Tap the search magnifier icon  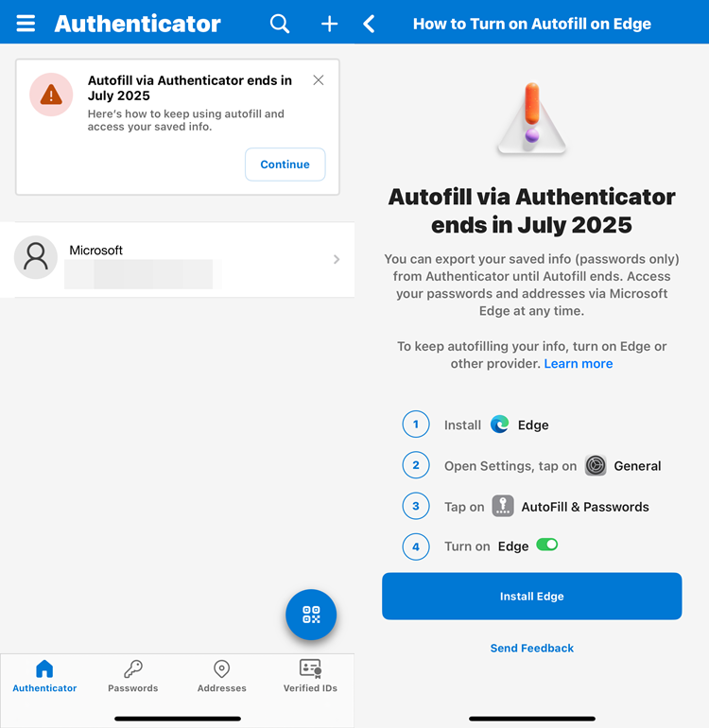pos(280,24)
